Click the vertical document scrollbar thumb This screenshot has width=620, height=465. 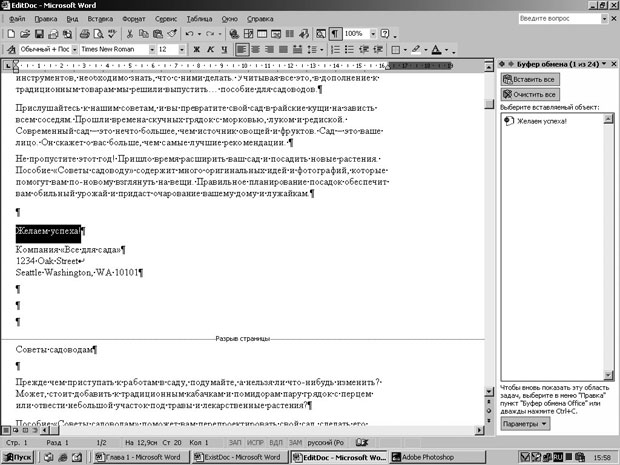490,104
